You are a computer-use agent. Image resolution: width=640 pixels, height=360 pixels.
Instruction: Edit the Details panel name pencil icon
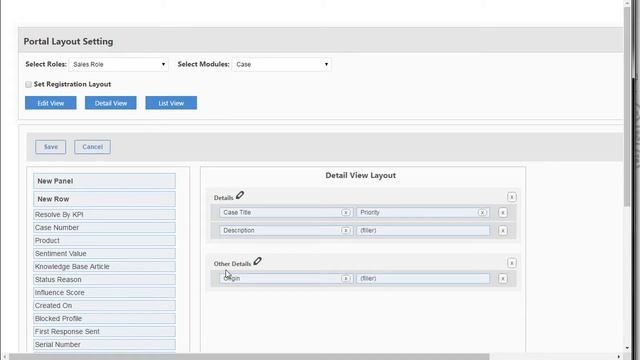(x=240, y=196)
